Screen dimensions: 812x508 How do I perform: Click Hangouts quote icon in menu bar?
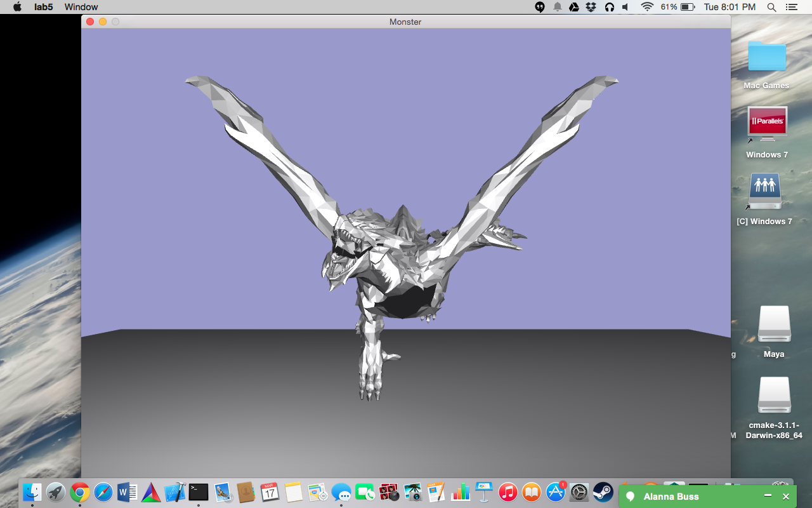540,7
